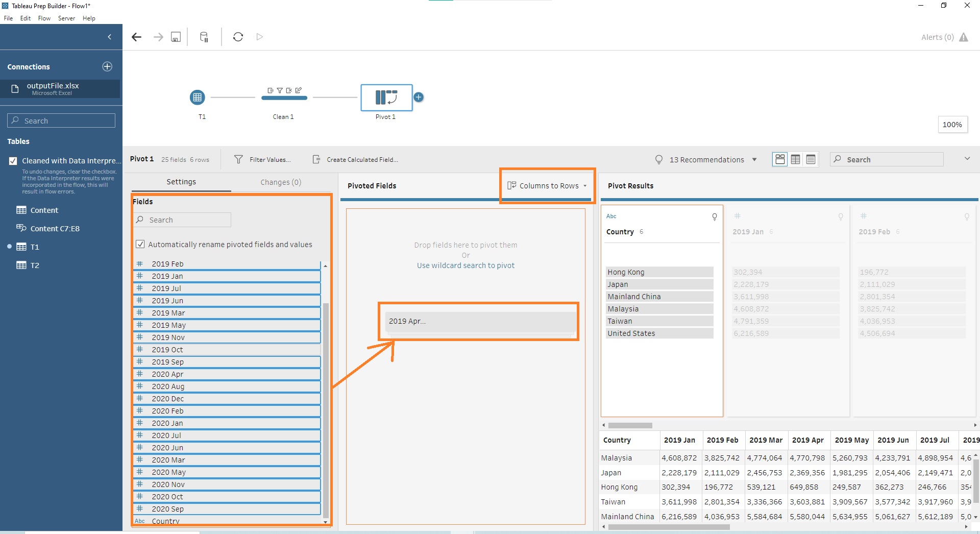Select the 2019 Oct field
The width and height of the screenshot is (980, 534).
pyautogui.click(x=227, y=350)
